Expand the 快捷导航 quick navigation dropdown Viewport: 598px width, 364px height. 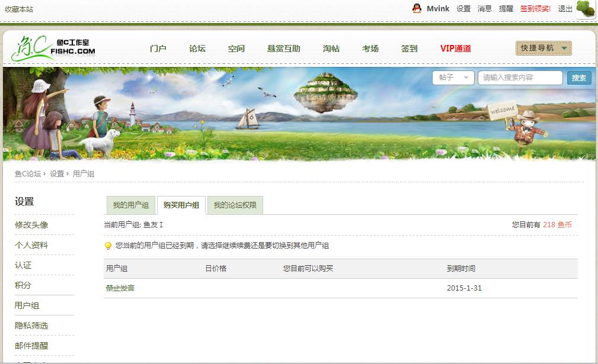pos(543,49)
